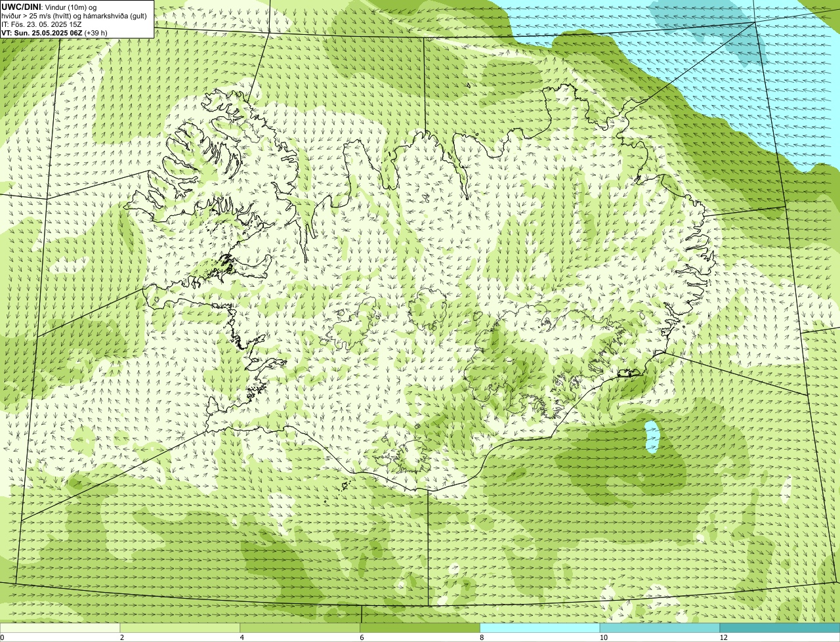Click the legend scale label '12'
The height and width of the screenshot is (642, 840).
723,637
